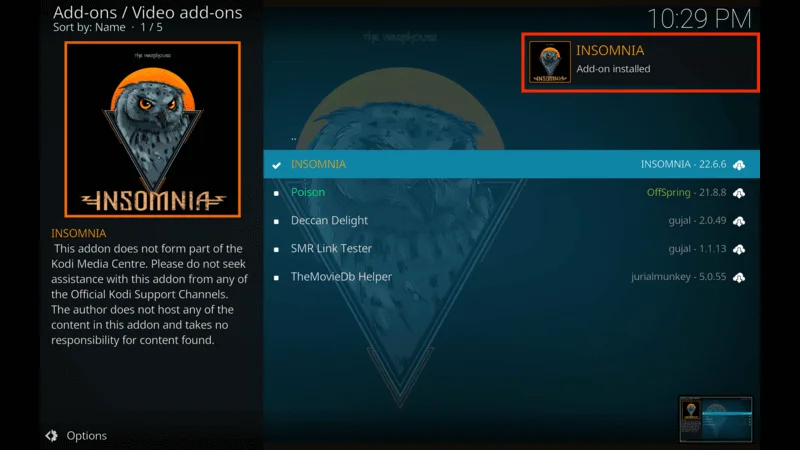Click the cloud download icon on Poison row
Screen dimensions: 800x450
[x=739, y=193]
